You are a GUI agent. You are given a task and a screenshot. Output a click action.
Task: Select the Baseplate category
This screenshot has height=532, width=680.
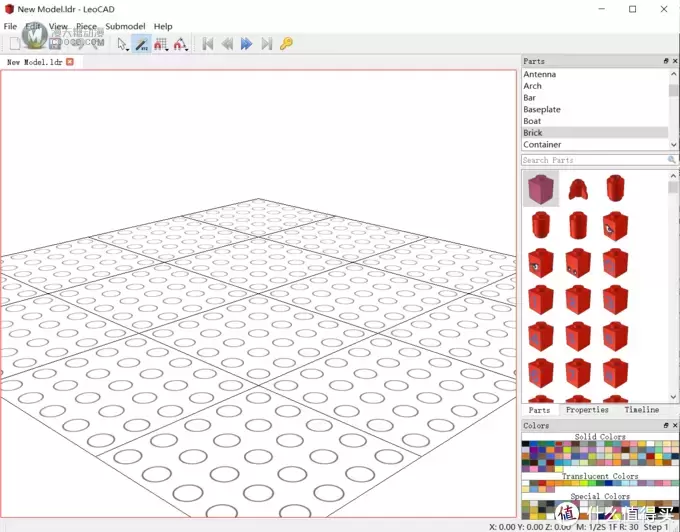(x=595, y=109)
